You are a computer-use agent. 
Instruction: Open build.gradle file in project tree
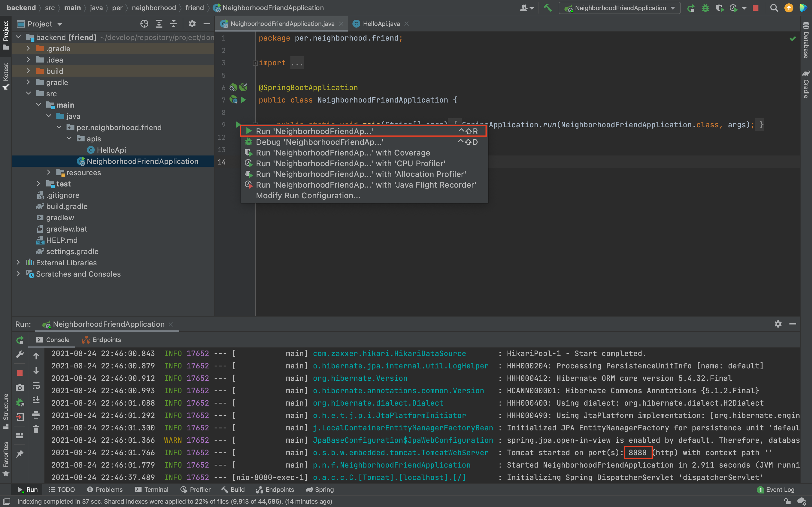67,206
